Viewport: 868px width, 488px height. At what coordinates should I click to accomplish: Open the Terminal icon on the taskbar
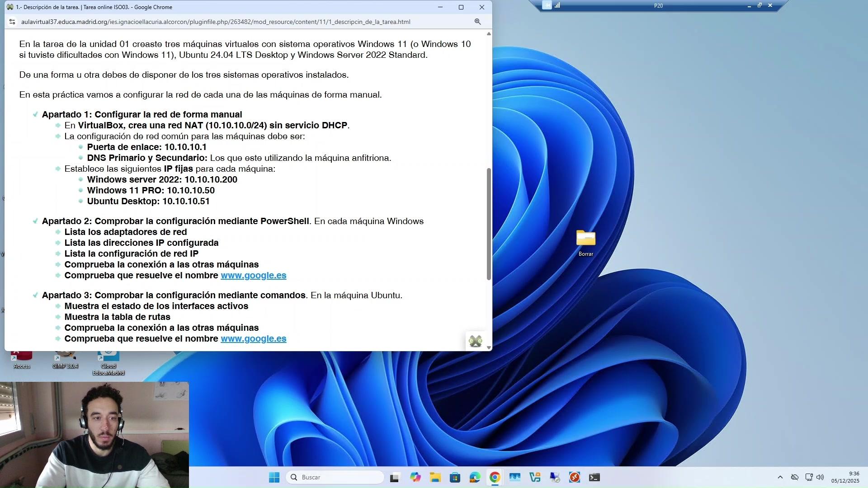click(594, 478)
